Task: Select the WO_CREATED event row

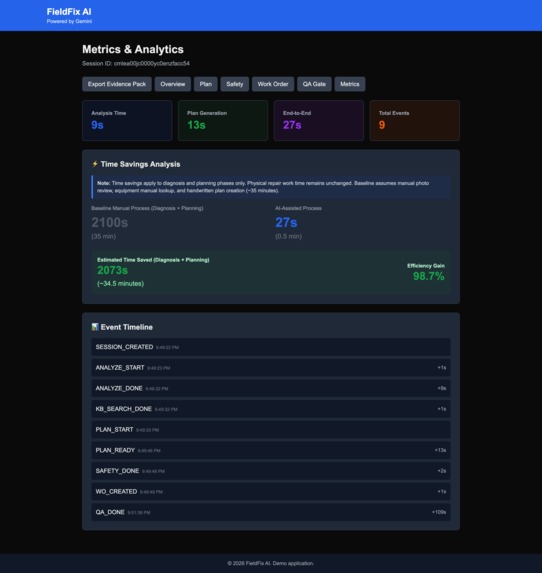Action: coord(271,492)
